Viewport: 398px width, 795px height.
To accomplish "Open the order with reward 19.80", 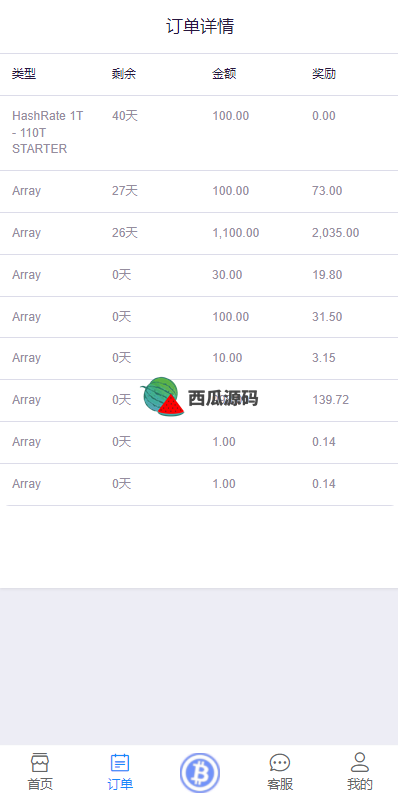I will (199, 275).
